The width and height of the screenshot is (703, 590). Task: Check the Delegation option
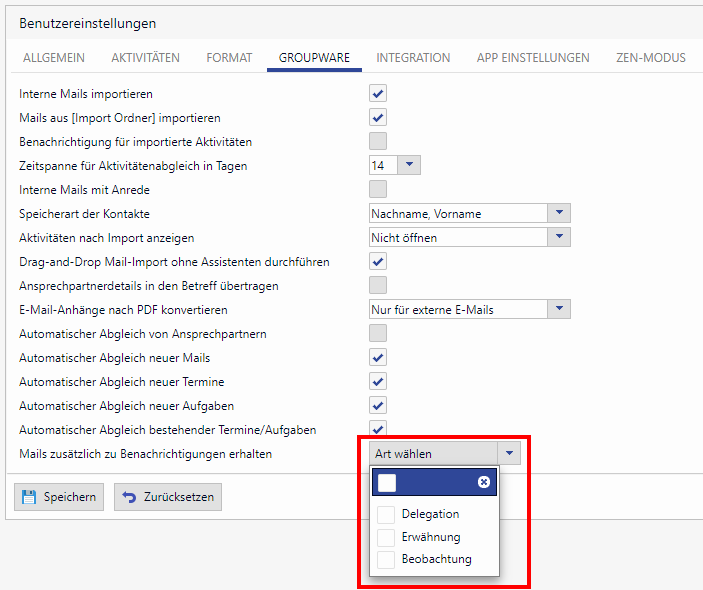click(x=386, y=514)
